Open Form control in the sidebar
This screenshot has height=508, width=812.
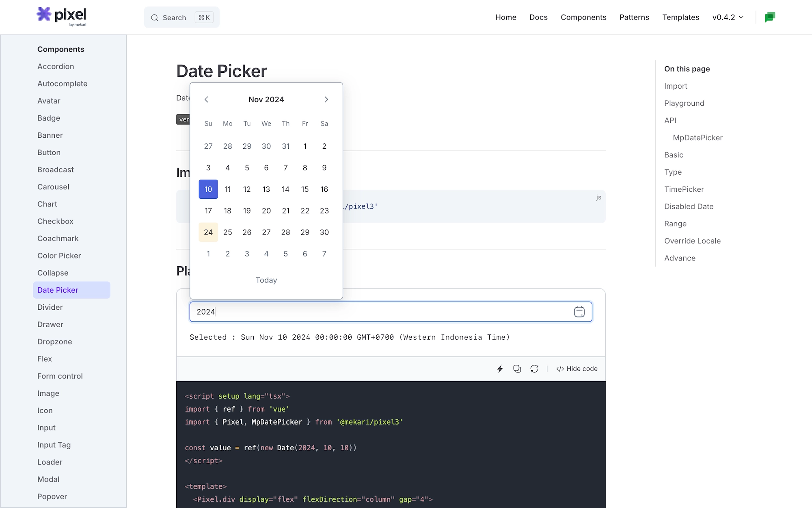[60, 376]
